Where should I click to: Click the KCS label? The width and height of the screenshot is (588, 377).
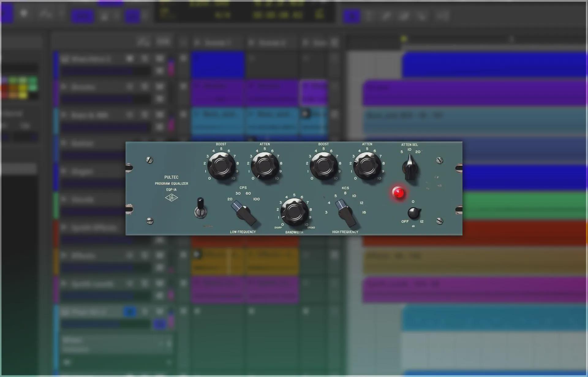tap(345, 188)
